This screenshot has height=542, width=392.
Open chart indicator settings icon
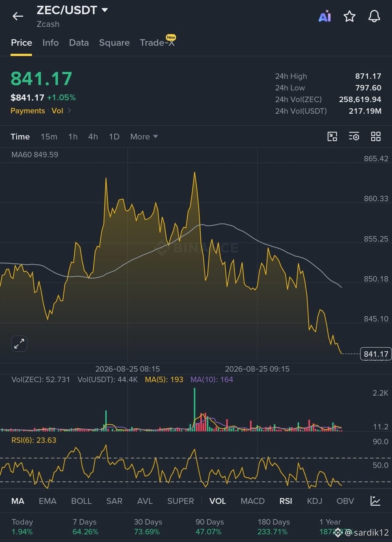coord(354,137)
